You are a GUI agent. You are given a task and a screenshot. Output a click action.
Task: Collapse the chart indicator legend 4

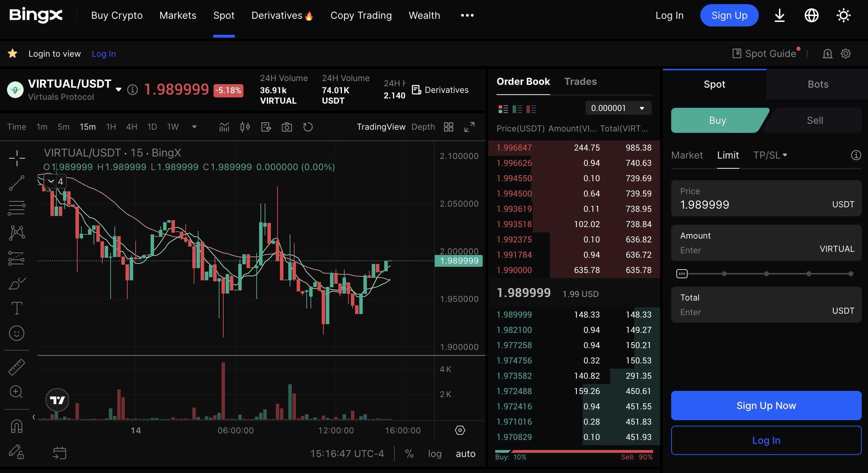pyautogui.click(x=55, y=181)
